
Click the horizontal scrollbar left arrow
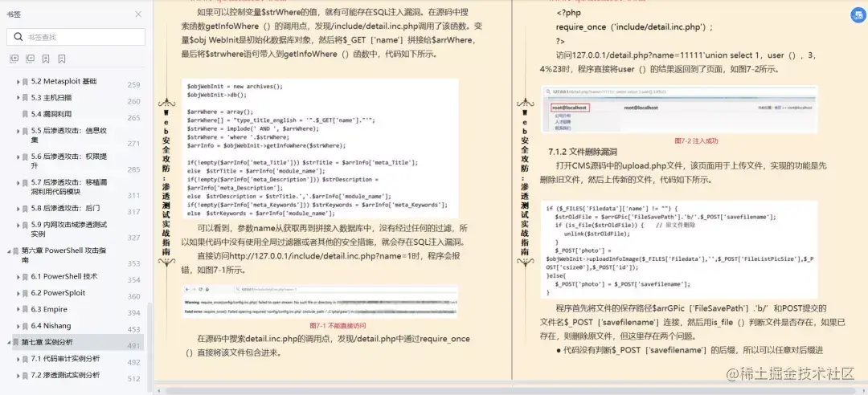pyautogui.click(x=159, y=390)
